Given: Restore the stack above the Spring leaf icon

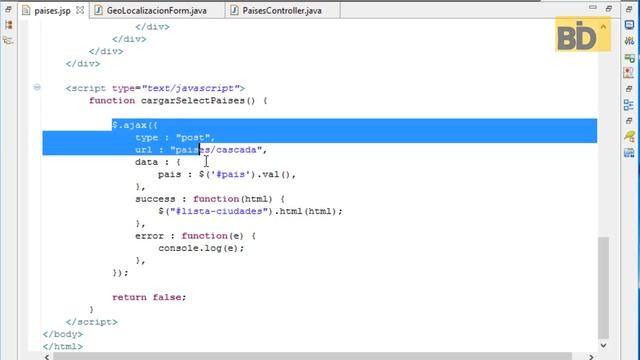Looking at the screenshot, I should click(629, 121).
